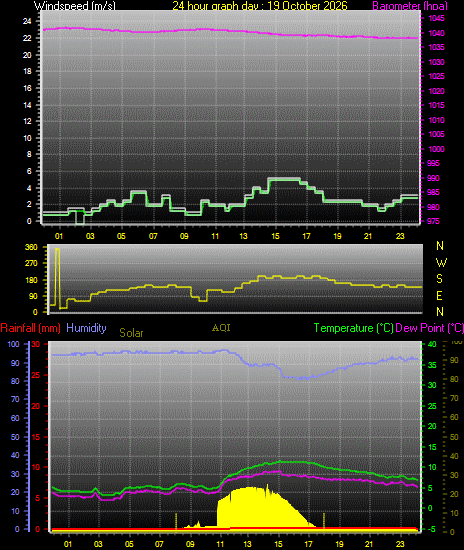Click the 6 windspeed axis value
Screen dimensions: 464x550
click(x=29, y=171)
